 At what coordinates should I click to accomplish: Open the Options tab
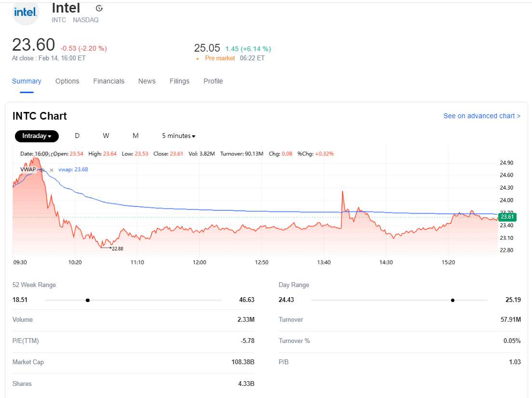pos(67,81)
